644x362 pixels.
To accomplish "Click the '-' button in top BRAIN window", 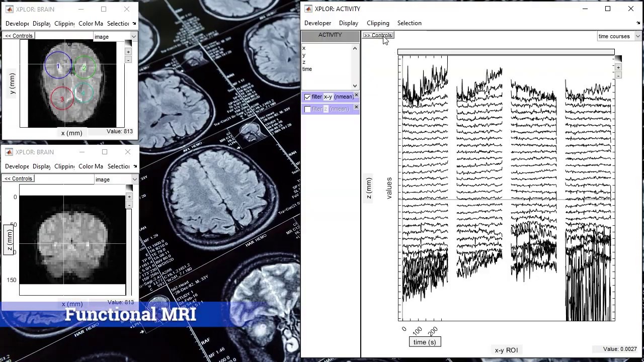I will point(128,60).
